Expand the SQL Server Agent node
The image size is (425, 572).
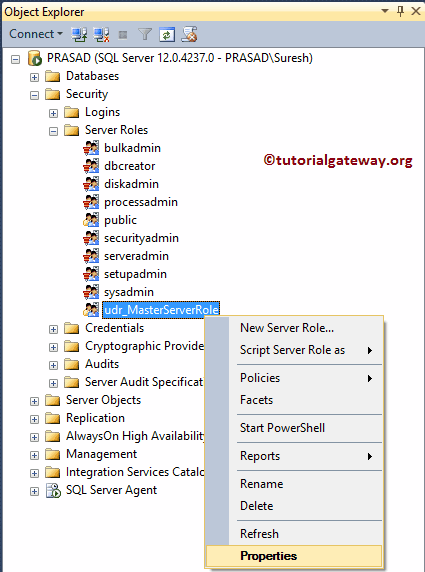point(34,491)
